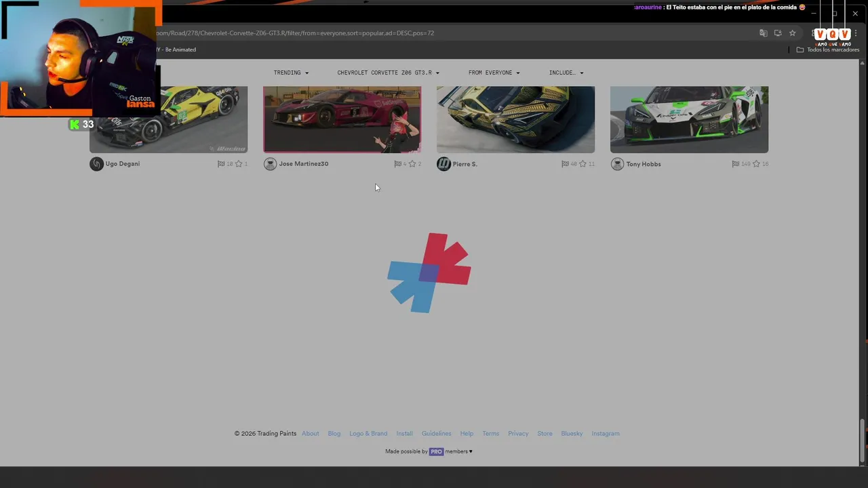Open Jose Martinez30's profile name link
868x488 pixels.
pyautogui.click(x=304, y=164)
